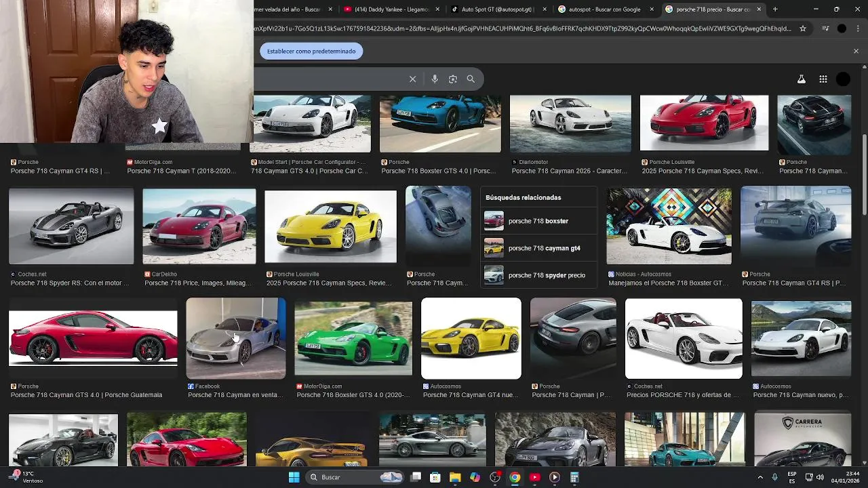Open the Windows Start menu
The height and width of the screenshot is (488, 868).
294,477
